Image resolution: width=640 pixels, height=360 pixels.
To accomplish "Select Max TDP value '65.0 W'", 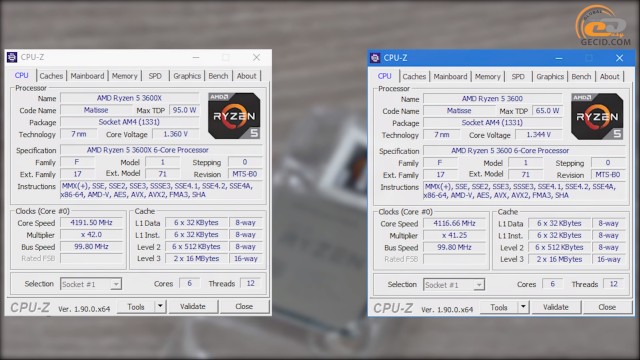I will pyautogui.click(x=547, y=111).
